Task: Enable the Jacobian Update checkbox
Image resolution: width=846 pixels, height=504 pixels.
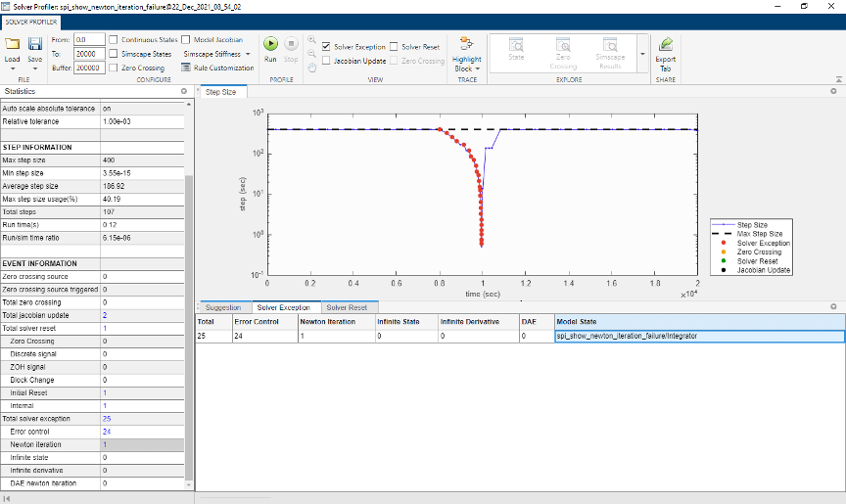Action: tap(327, 61)
